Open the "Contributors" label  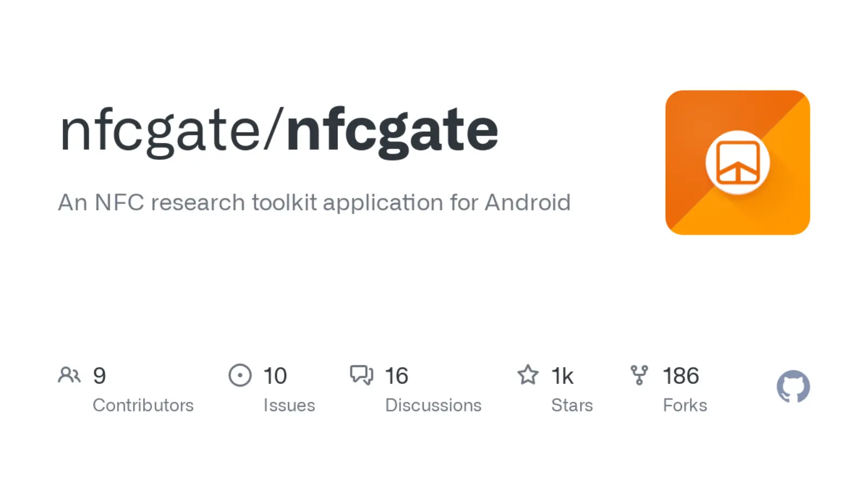pos(143,405)
